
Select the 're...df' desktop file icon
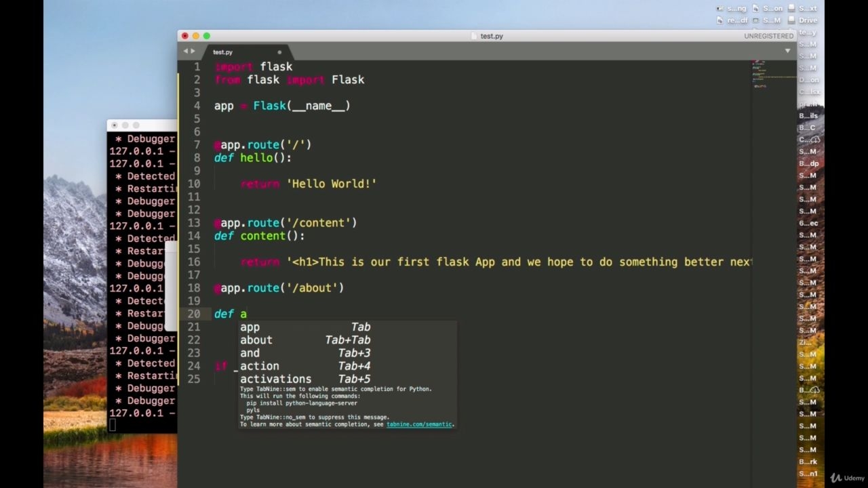click(x=732, y=20)
